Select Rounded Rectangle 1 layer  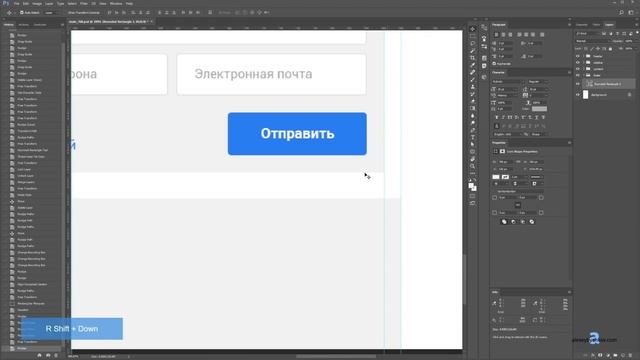coord(608,84)
